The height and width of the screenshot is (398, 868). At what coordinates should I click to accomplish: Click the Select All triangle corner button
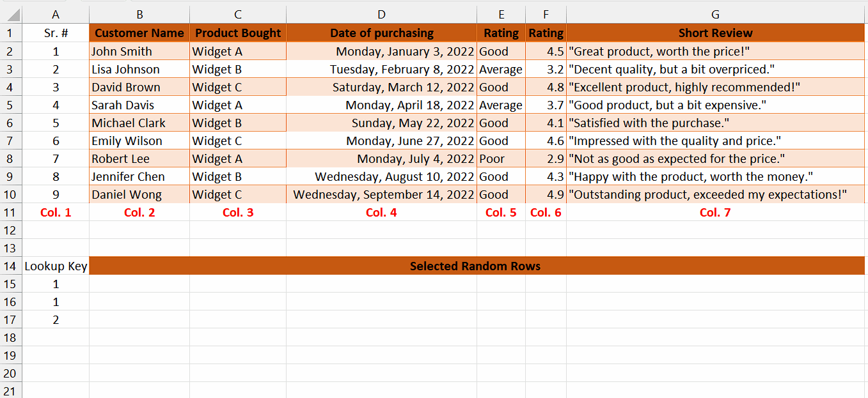(11, 14)
